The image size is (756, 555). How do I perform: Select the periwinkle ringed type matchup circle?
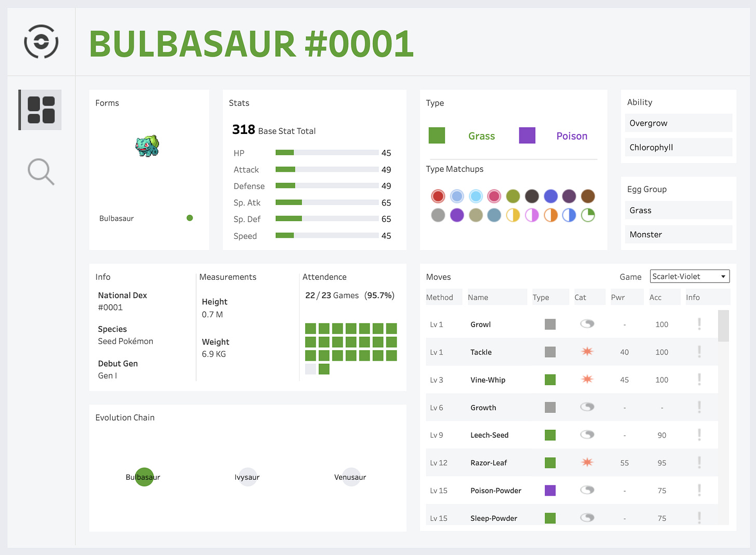tap(457, 196)
